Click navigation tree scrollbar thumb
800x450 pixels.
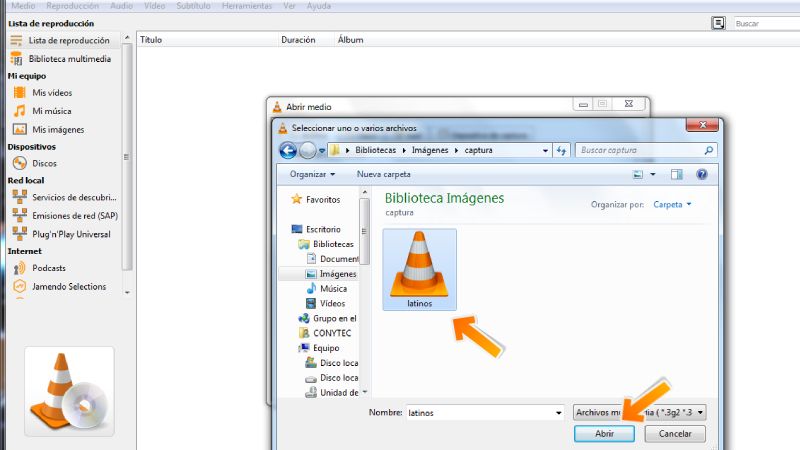pyautogui.click(x=364, y=231)
